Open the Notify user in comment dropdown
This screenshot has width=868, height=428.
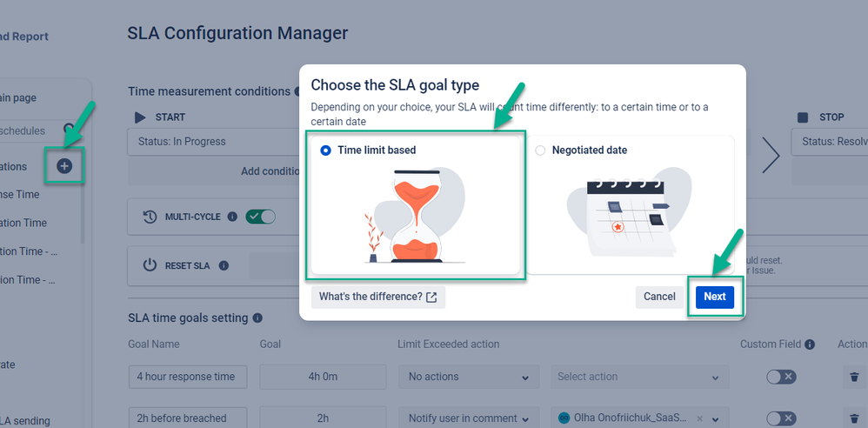(x=466, y=418)
